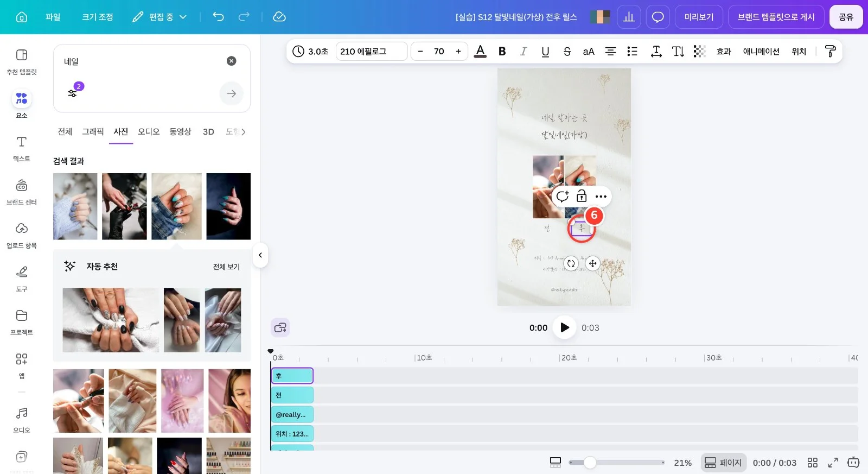The height and width of the screenshot is (474, 868).
Task: Collapse the side panel with the chevron
Action: coord(260,255)
